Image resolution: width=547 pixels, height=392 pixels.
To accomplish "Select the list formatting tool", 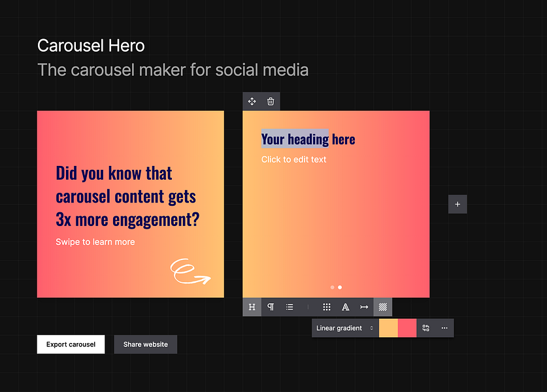I will (x=289, y=307).
